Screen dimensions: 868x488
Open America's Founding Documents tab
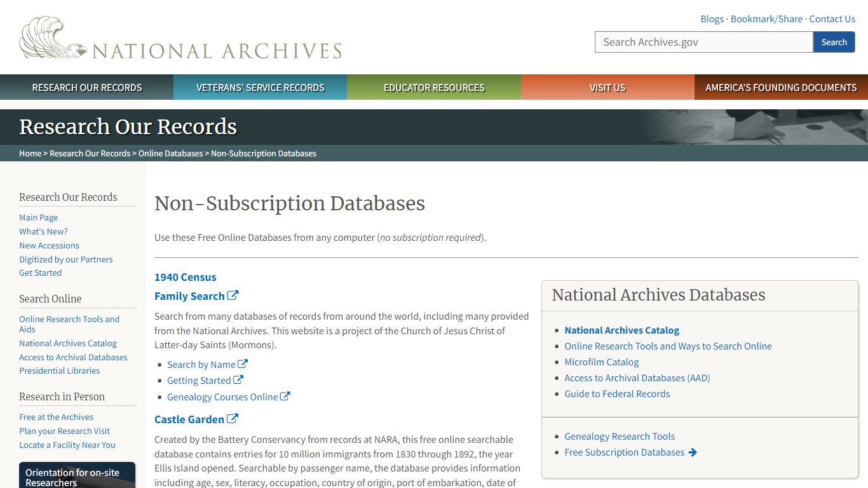click(781, 87)
